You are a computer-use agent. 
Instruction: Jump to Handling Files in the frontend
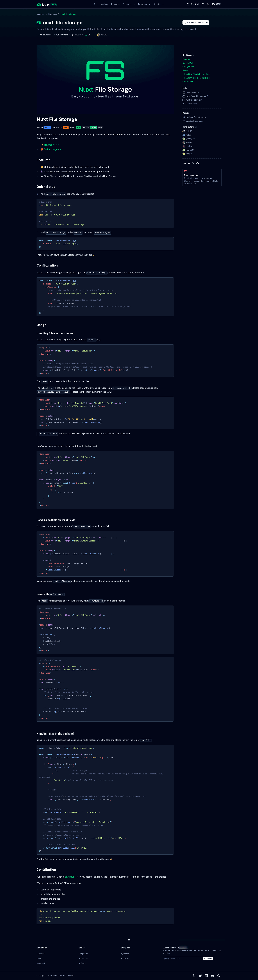point(197,74)
